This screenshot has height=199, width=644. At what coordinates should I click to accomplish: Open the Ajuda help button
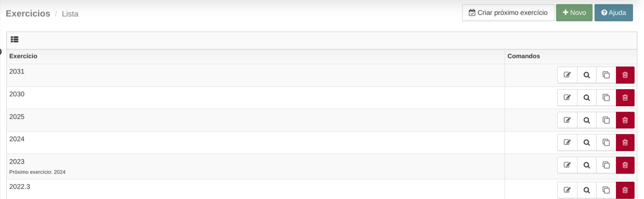tap(613, 13)
